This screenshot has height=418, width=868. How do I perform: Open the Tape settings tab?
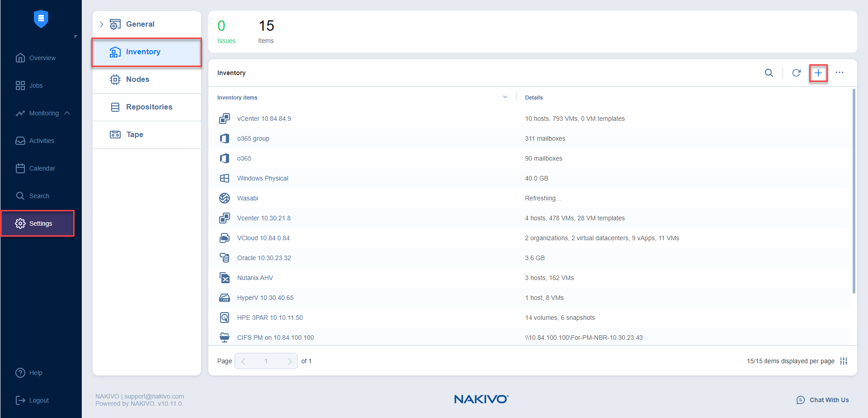coord(135,135)
